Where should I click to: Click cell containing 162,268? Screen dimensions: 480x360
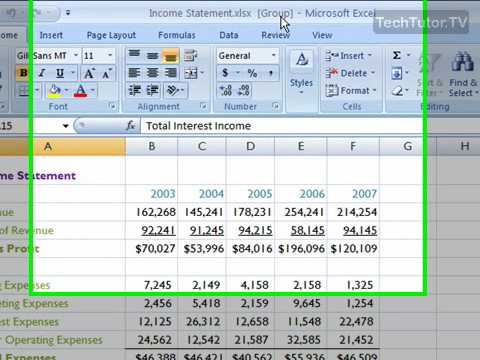click(152, 212)
